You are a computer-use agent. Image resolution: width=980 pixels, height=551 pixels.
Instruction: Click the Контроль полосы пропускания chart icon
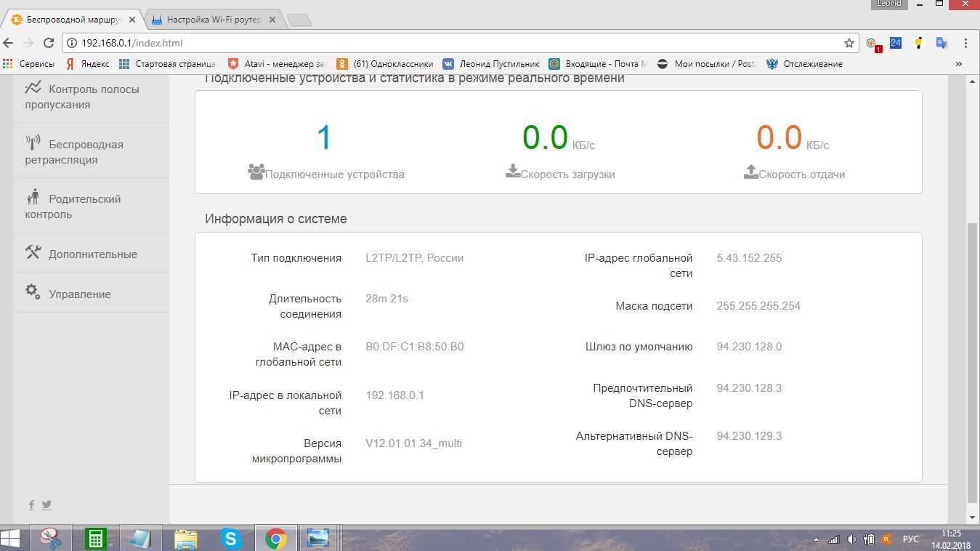pyautogui.click(x=33, y=88)
